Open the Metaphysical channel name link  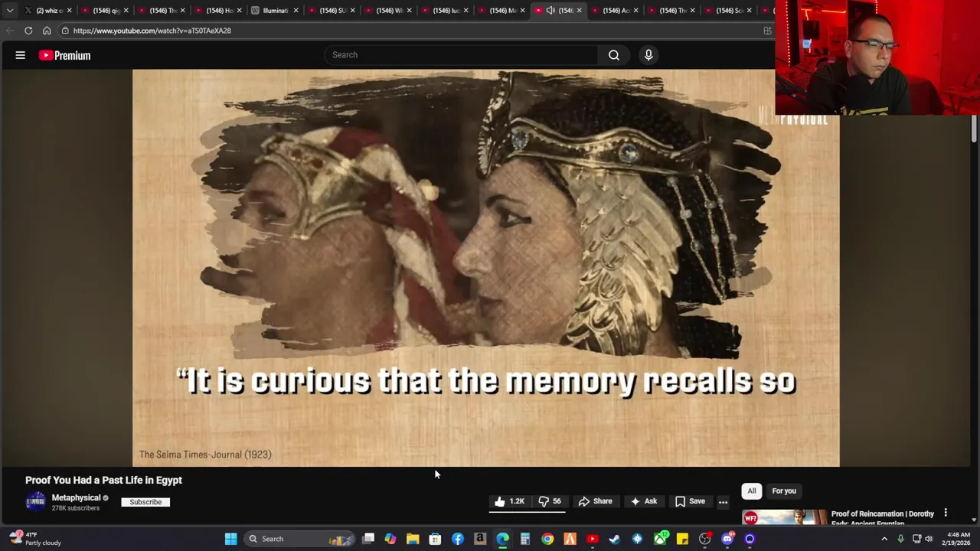coord(76,497)
